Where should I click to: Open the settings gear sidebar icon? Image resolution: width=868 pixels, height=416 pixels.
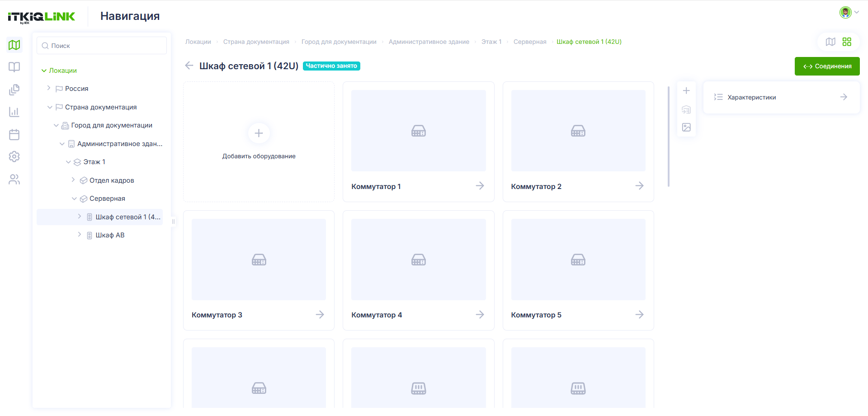14,156
